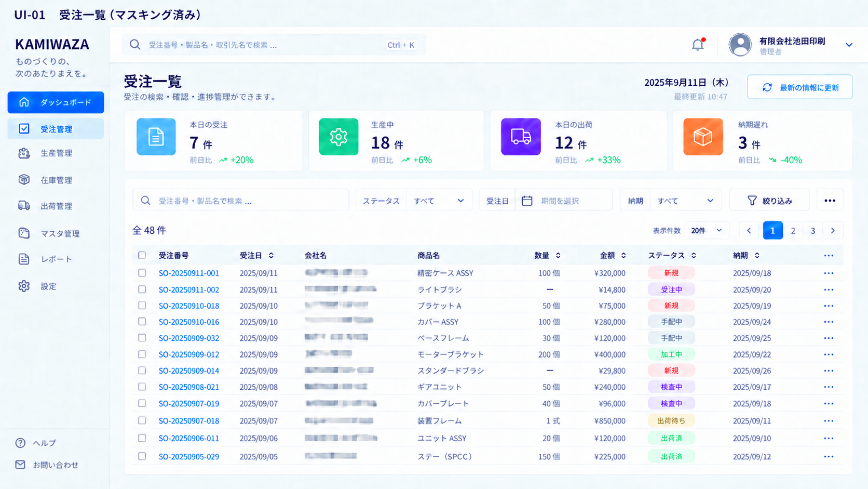Open the 表示件数 20件 dropdown
This screenshot has width=868, height=489.
(707, 231)
